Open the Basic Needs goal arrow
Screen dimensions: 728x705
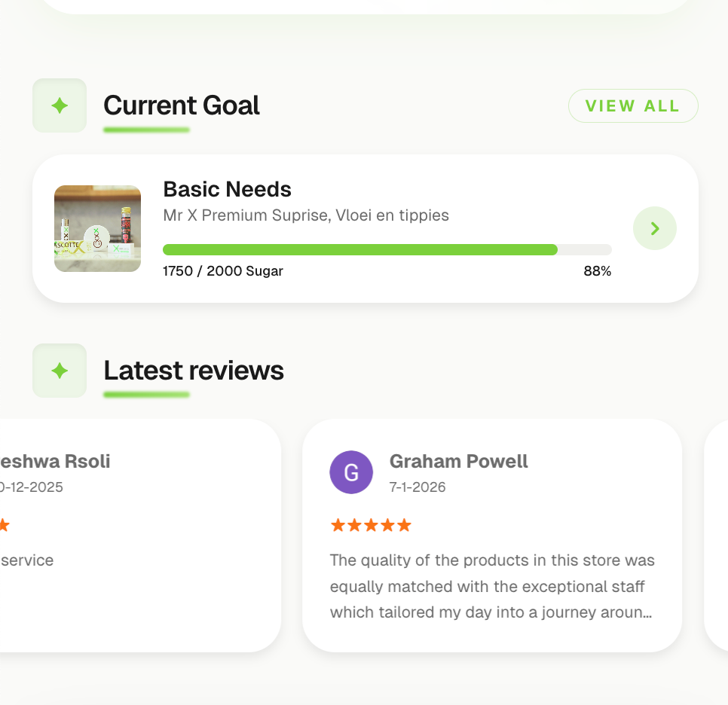tap(654, 228)
